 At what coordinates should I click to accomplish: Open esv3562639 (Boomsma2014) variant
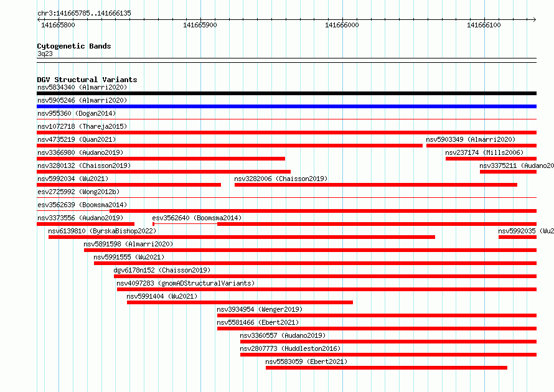click(x=82, y=205)
